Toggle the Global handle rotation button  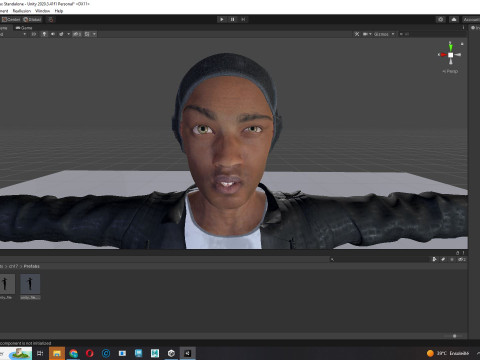click(x=32, y=19)
